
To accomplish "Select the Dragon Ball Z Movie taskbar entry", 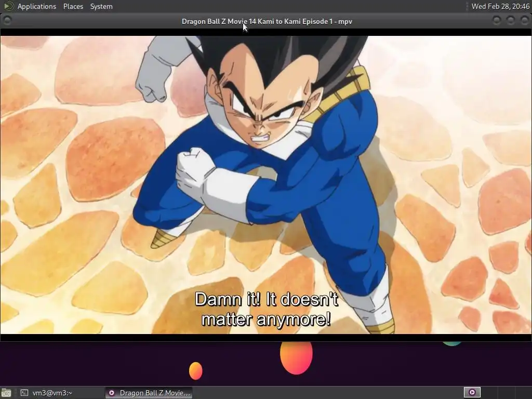I will [x=149, y=393].
